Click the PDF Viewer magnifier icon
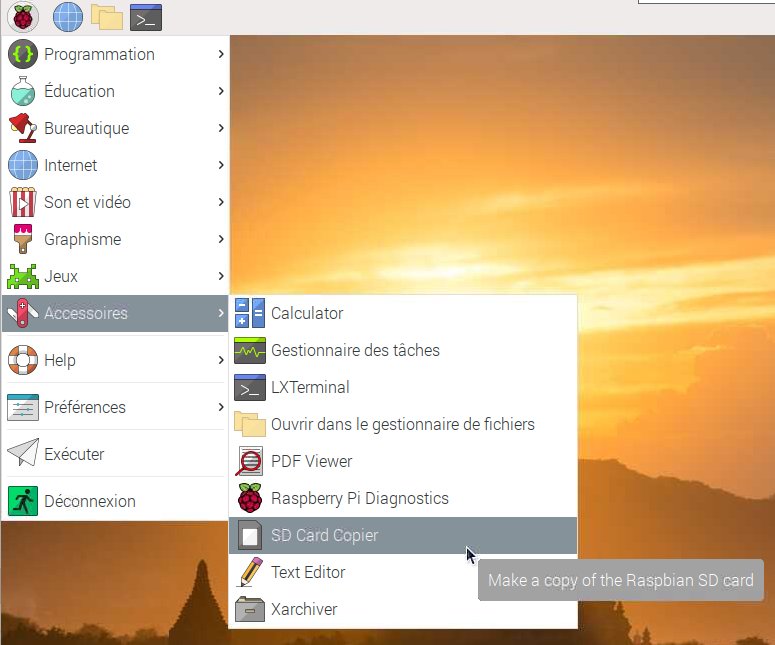The width and height of the screenshot is (775, 645). tap(250, 461)
